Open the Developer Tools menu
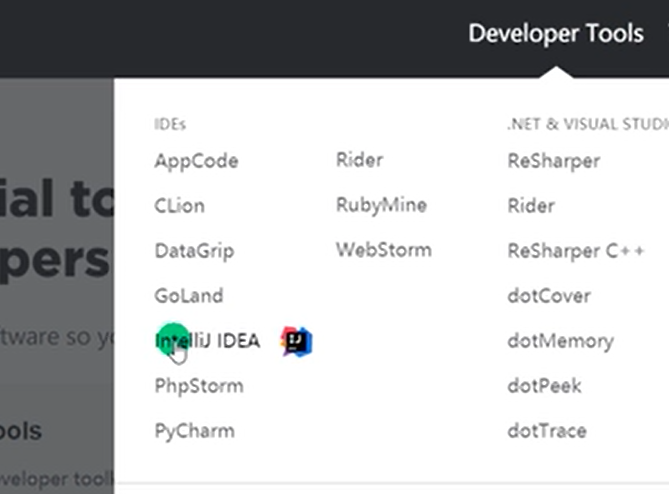669x494 pixels. (555, 33)
